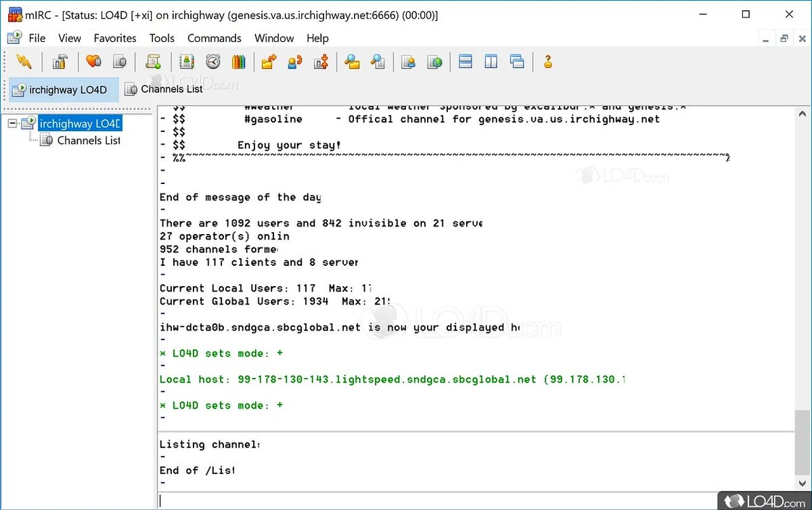Click the 'Enjoy your stay!' line
This screenshot has width=812, height=510.
[290, 145]
